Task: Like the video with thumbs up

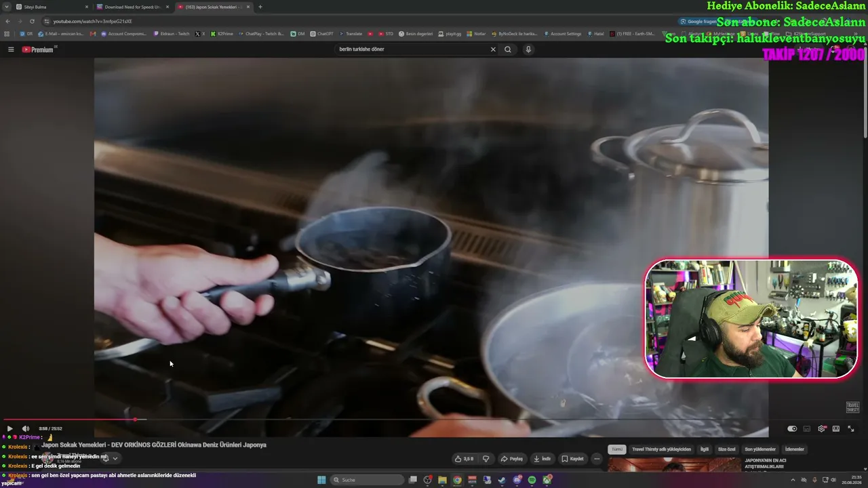Action: pyautogui.click(x=464, y=459)
